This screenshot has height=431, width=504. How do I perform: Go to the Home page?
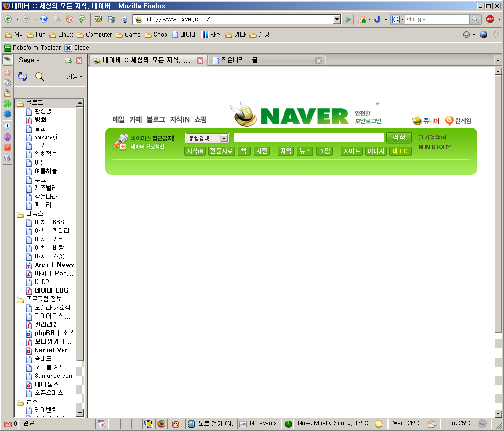click(x=69, y=19)
